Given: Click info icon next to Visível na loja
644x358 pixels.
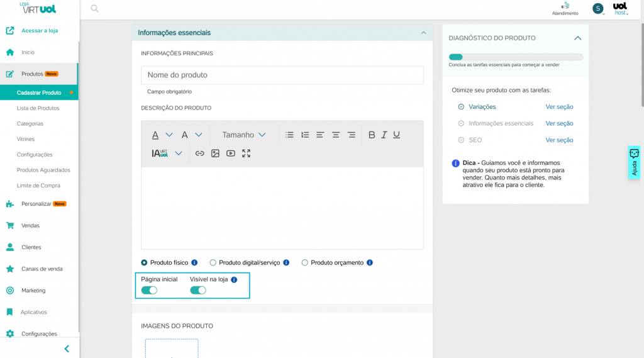Looking at the screenshot, I should [x=234, y=279].
